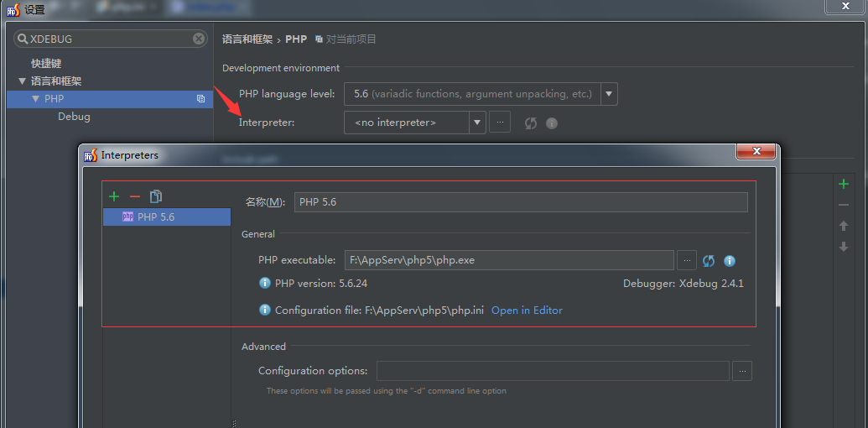Reload the PHP executable info
This screenshot has width=868, height=428.
pos(709,261)
